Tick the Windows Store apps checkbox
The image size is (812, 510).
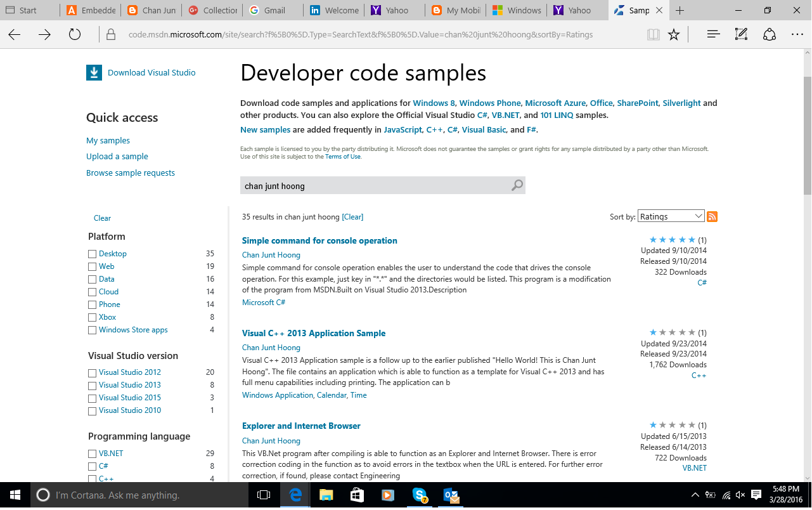point(93,330)
